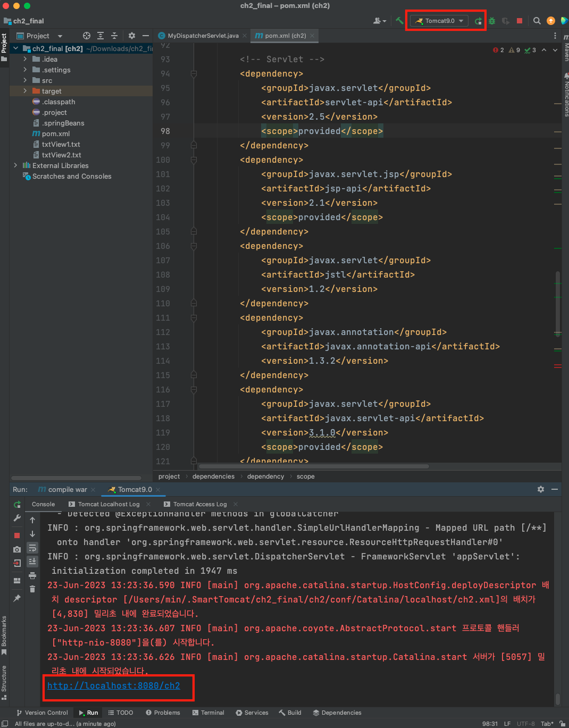This screenshot has height=728, width=569.
Task: Open Project panel gear options
Action: 132,36
